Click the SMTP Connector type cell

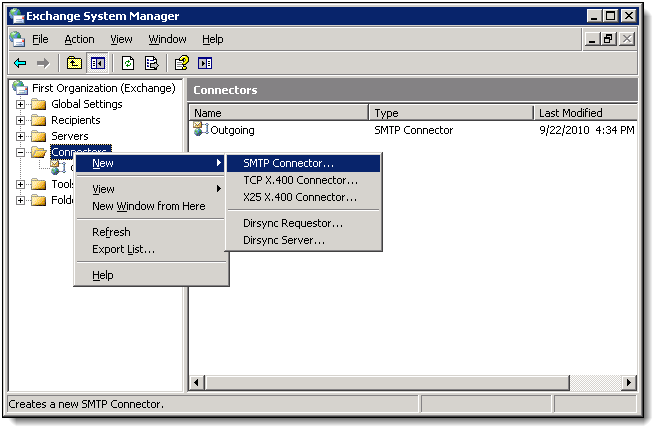(x=414, y=130)
